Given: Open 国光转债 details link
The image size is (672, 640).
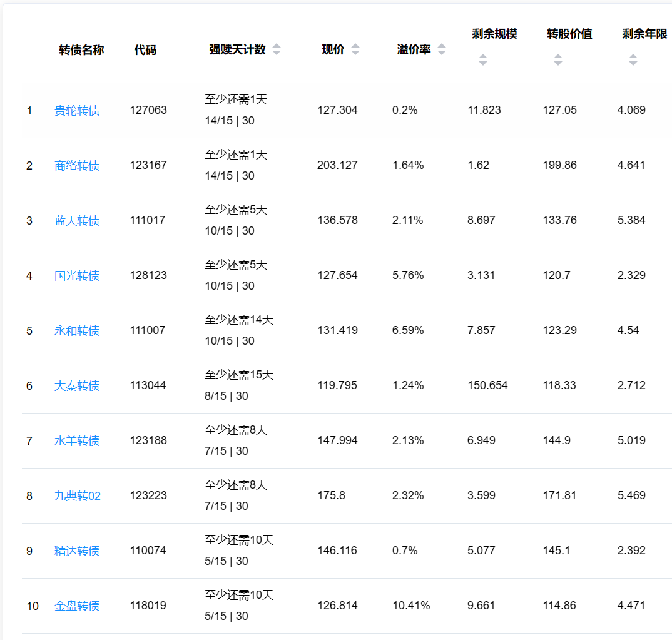Looking at the screenshot, I should (x=77, y=276).
